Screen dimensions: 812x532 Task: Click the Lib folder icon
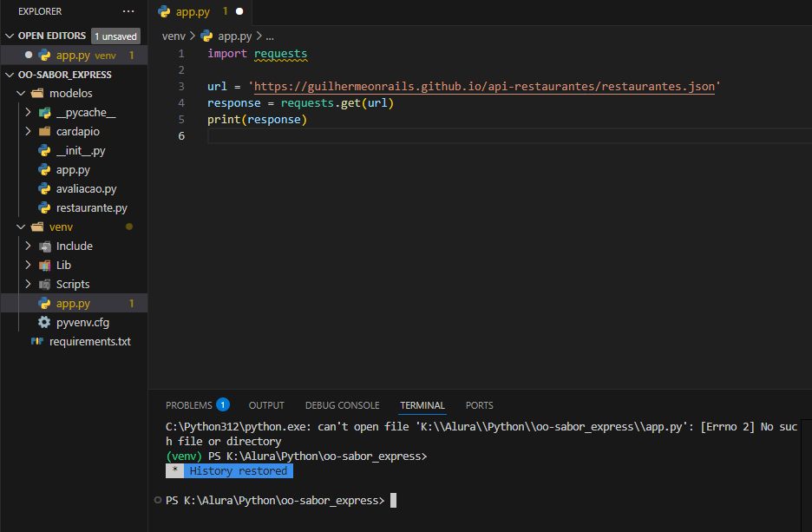point(45,266)
